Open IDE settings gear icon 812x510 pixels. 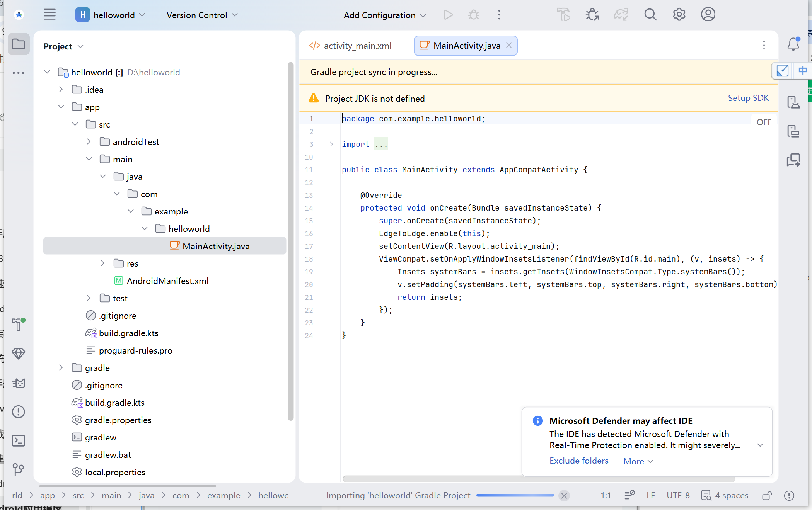coord(679,15)
